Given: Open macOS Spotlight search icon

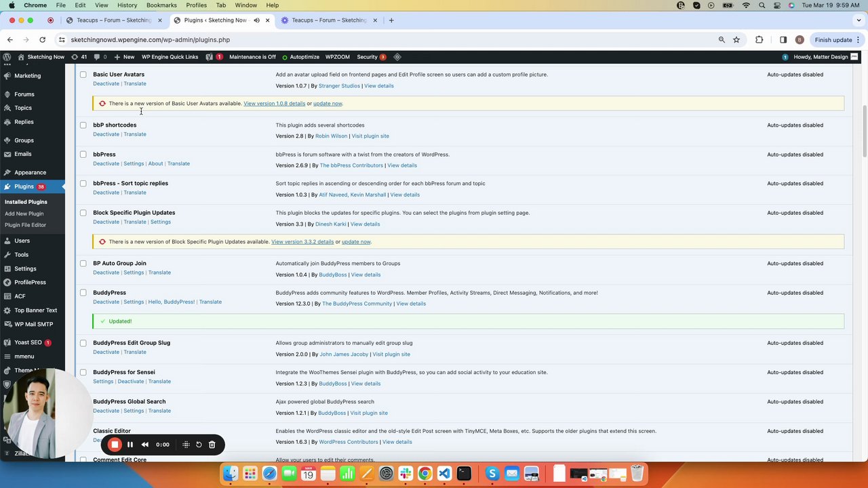Looking at the screenshot, I should point(761,5).
